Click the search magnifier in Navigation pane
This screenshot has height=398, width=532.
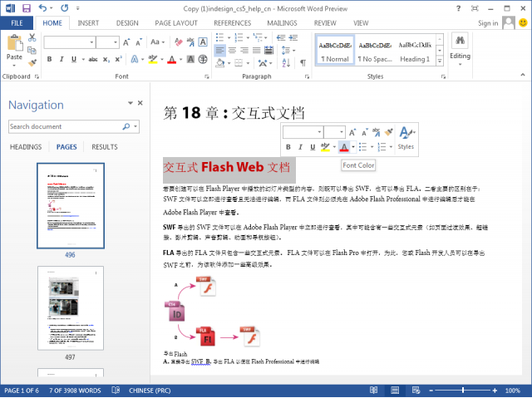coord(126,127)
